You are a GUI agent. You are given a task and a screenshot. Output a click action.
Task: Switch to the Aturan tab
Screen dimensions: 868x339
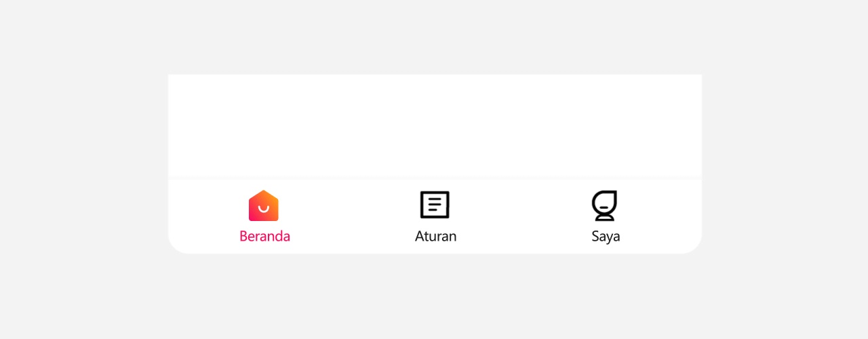pyautogui.click(x=435, y=217)
